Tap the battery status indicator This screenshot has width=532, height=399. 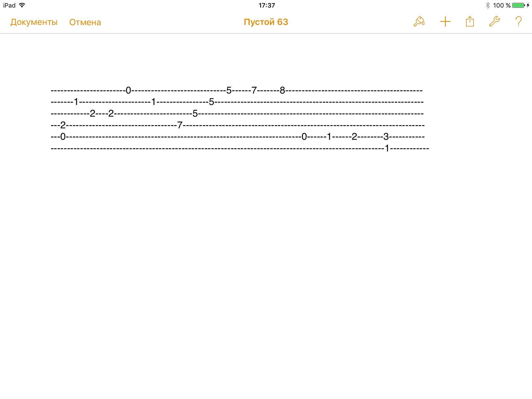coord(518,5)
